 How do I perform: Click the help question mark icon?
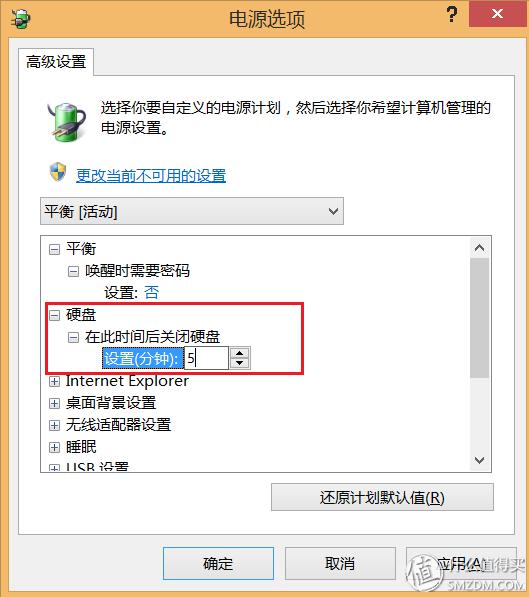[x=452, y=14]
